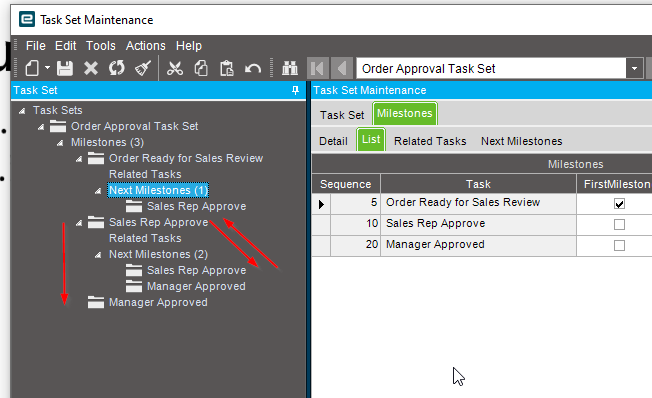Open the Actions menu
The image size is (652, 398).
point(146,46)
